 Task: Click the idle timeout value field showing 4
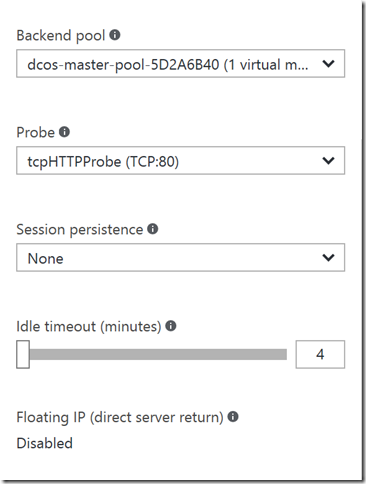tap(320, 354)
